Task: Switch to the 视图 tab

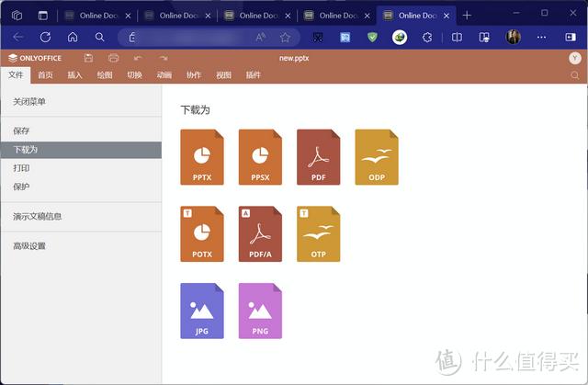Action: pos(223,75)
